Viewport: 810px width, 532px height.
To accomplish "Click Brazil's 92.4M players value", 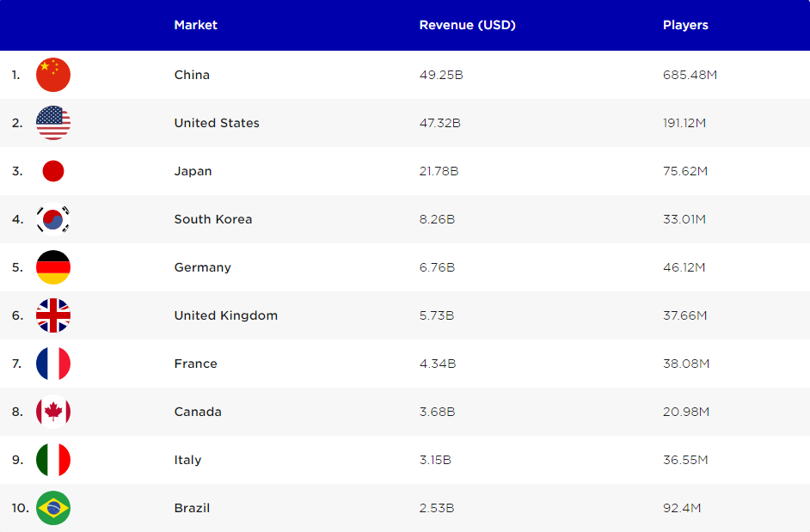I will point(682,508).
